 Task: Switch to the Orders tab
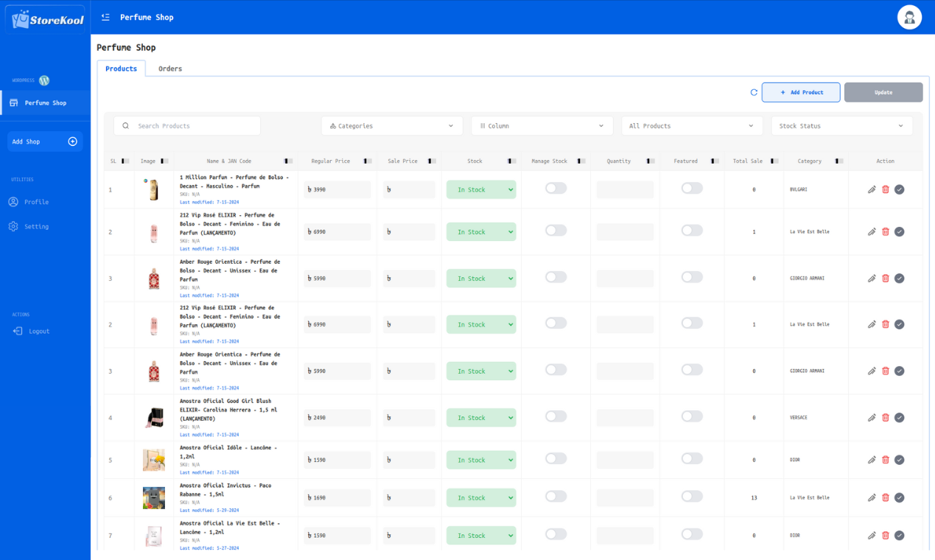pos(170,69)
